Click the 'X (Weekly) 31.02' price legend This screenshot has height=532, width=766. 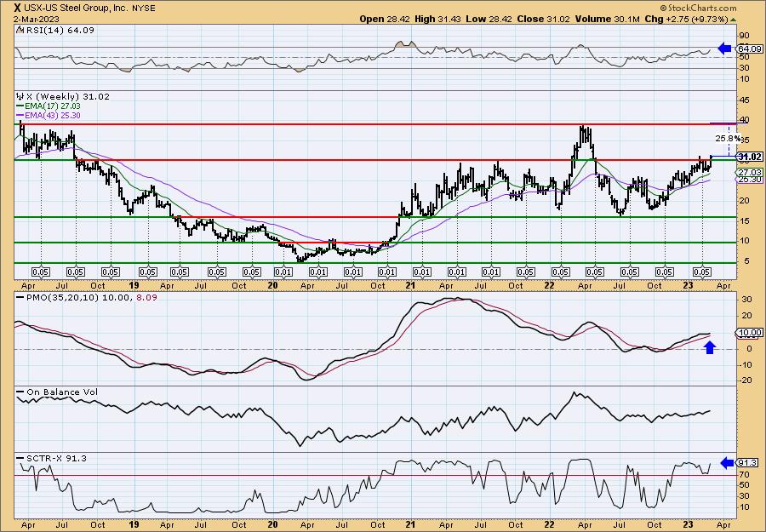pyautogui.click(x=63, y=97)
